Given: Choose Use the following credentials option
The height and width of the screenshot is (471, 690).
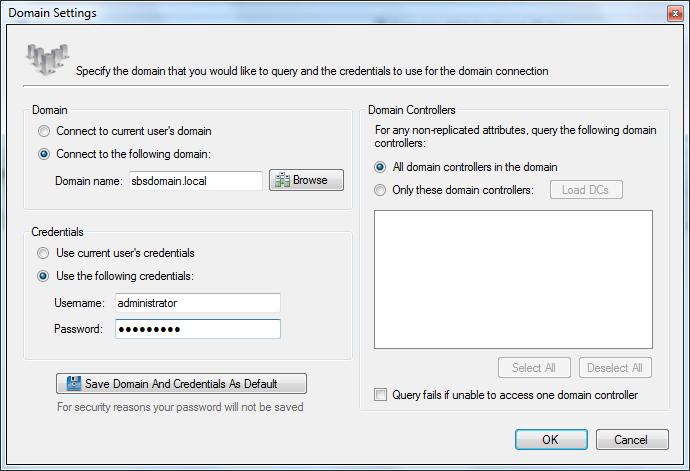Looking at the screenshot, I should (x=43, y=276).
